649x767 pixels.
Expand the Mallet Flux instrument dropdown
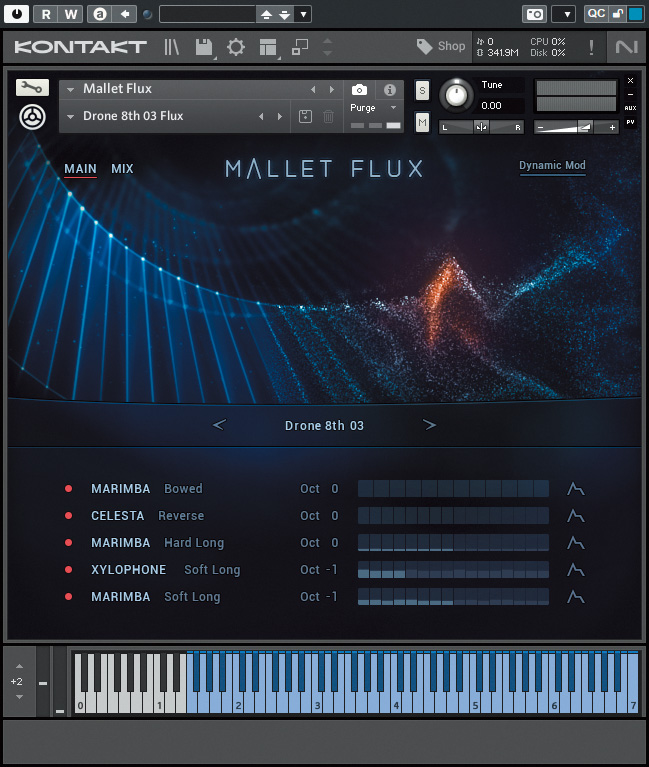point(70,90)
